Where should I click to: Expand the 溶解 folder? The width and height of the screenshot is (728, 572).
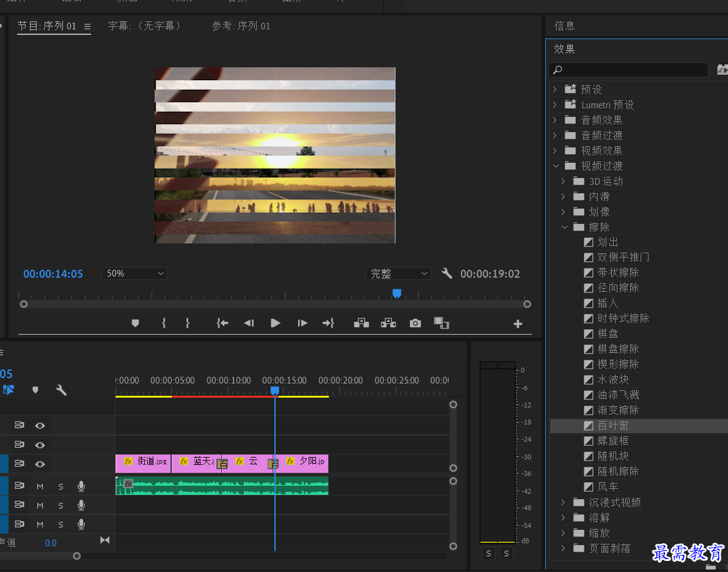pos(563,518)
